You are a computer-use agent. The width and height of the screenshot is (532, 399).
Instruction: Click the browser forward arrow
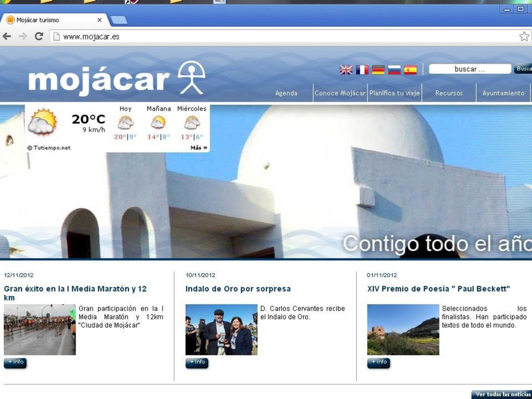tap(23, 36)
